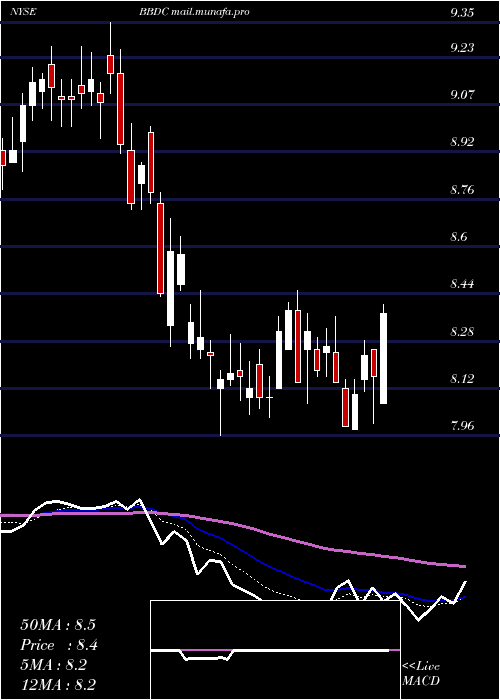Click the 7.96 price axis label
This screenshot has height=700, width=500.
pos(462,426)
